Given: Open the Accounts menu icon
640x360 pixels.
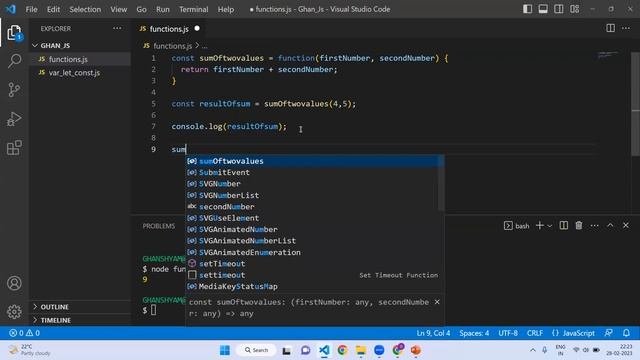Looking at the screenshot, I should click(x=14, y=283).
